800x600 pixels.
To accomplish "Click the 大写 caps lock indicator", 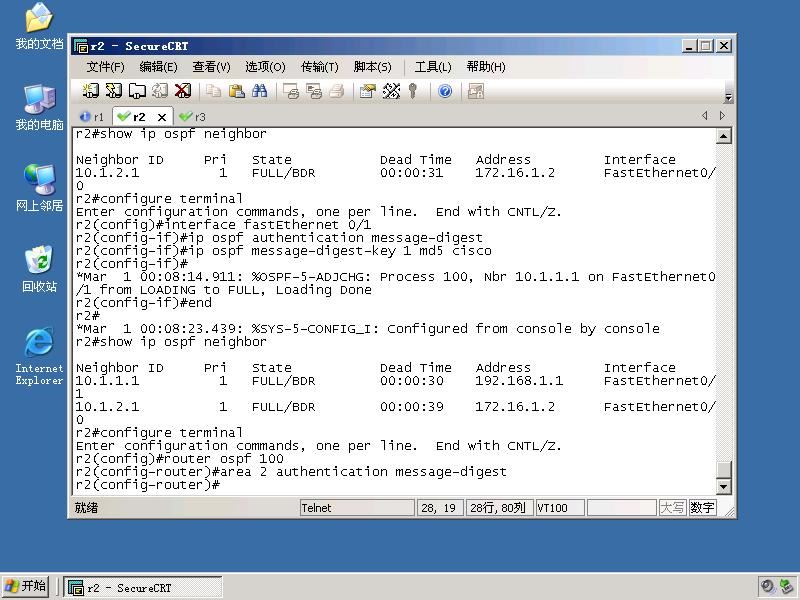I will (672, 508).
